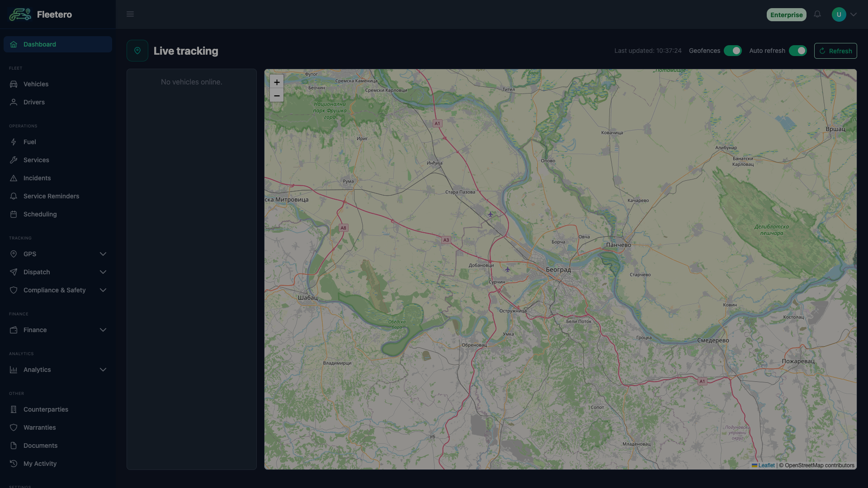This screenshot has width=868, height=488.
Task: Click the Dashboard home icon
Action: (x=14, y=44)
